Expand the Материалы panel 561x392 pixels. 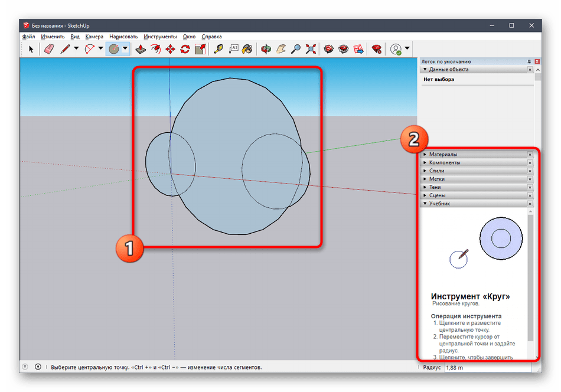click(444, 155)
